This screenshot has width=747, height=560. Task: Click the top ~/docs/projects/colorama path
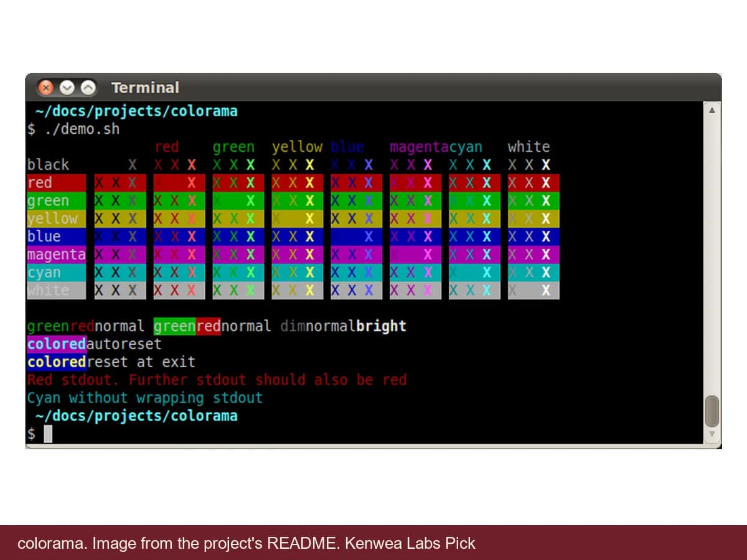pyautogui.click(x=136, y=111)
